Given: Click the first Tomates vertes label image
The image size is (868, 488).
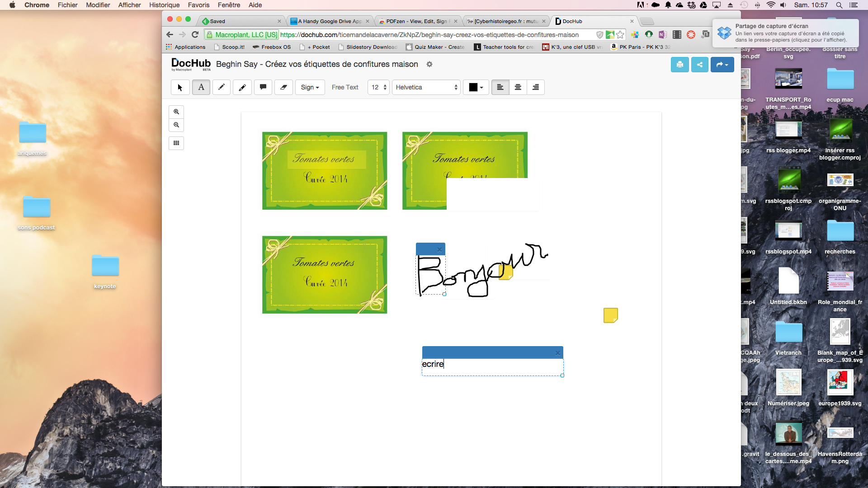Looking at the screenshot, I should (x=325, y=171).
